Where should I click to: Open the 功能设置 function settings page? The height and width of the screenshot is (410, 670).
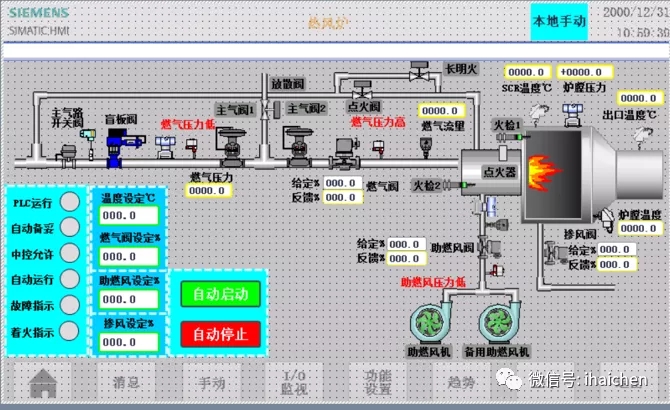click(378, 382)
